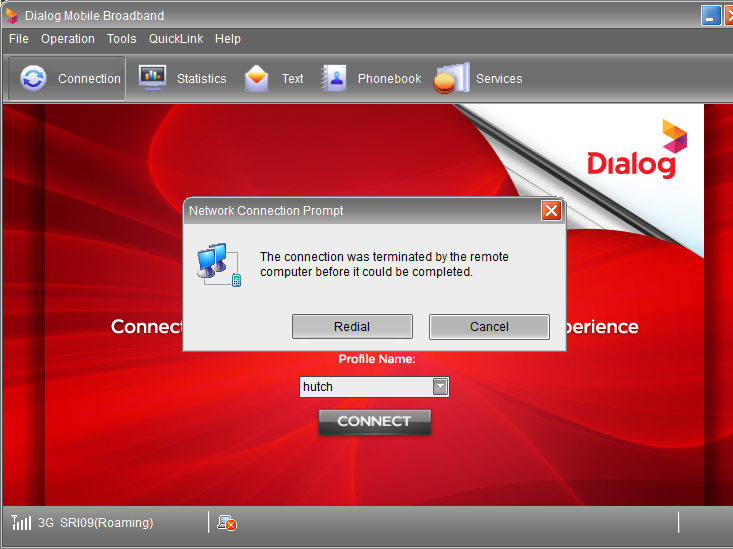
Task: Click the network computers icon in dialog
Action: pos(219,264)
